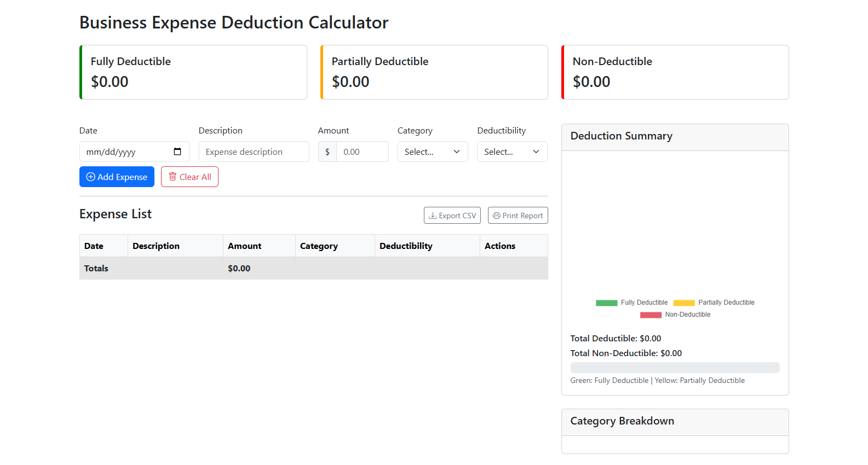Click the calendar icon in Date field

click(177, 152)
